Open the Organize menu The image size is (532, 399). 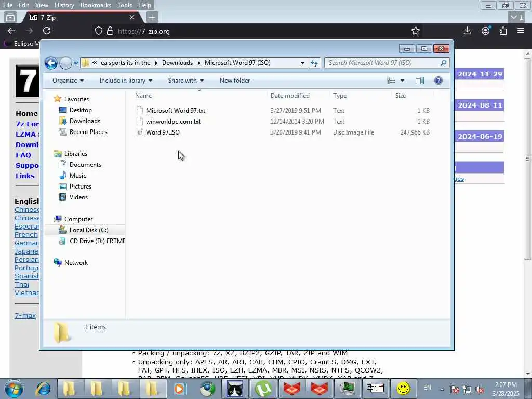(68, 81)
